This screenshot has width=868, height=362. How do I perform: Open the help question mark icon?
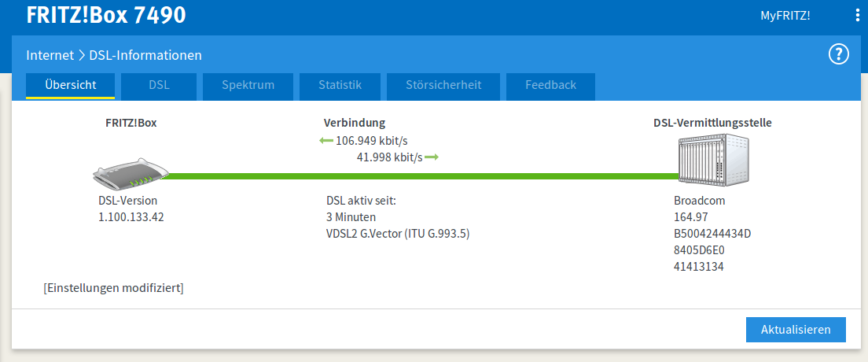tap(839, 54)
